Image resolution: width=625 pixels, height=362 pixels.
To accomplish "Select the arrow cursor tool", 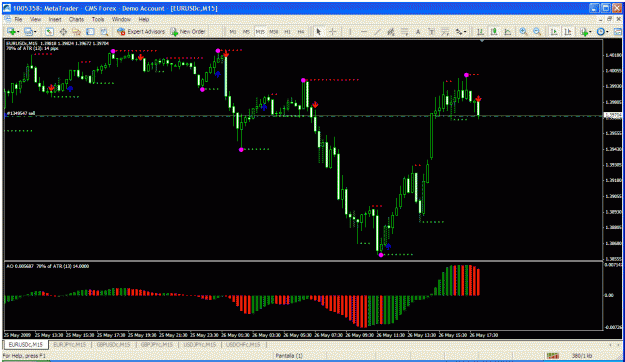I will click(318, 31).
